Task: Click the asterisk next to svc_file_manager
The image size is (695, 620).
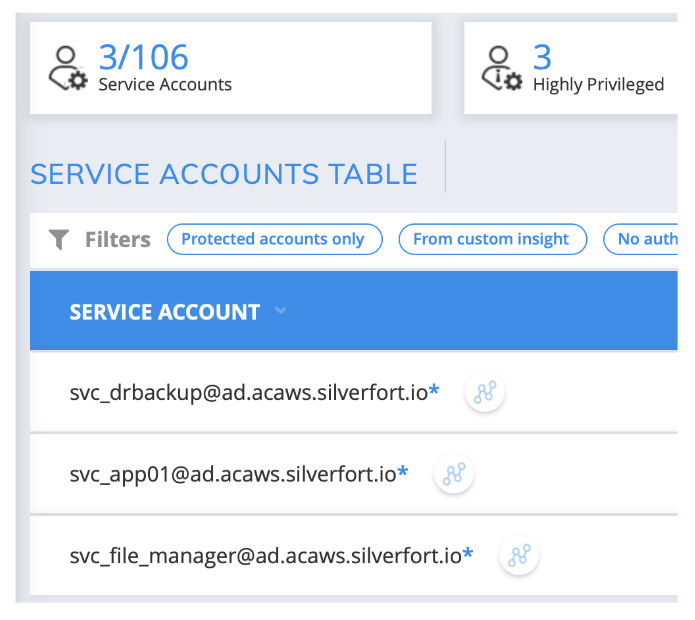Action: [468, 555]
